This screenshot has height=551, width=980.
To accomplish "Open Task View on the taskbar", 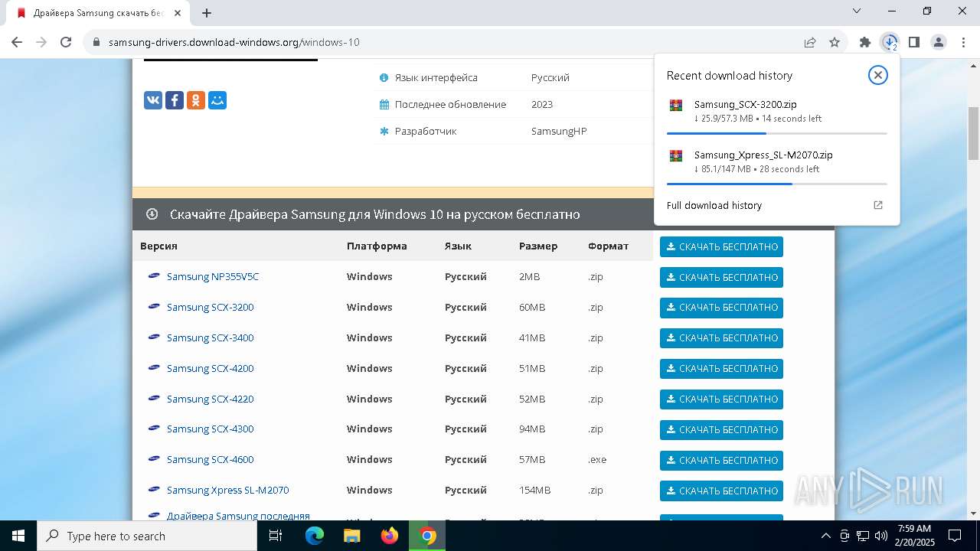I will 276,536.
